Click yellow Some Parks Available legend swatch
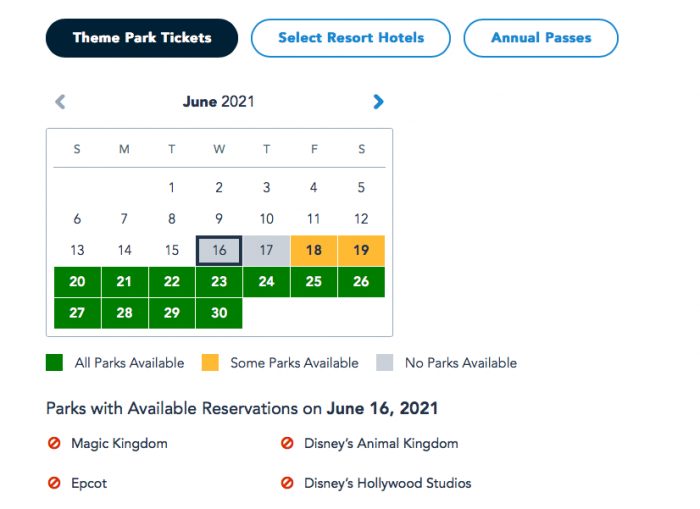 [211, 363]
